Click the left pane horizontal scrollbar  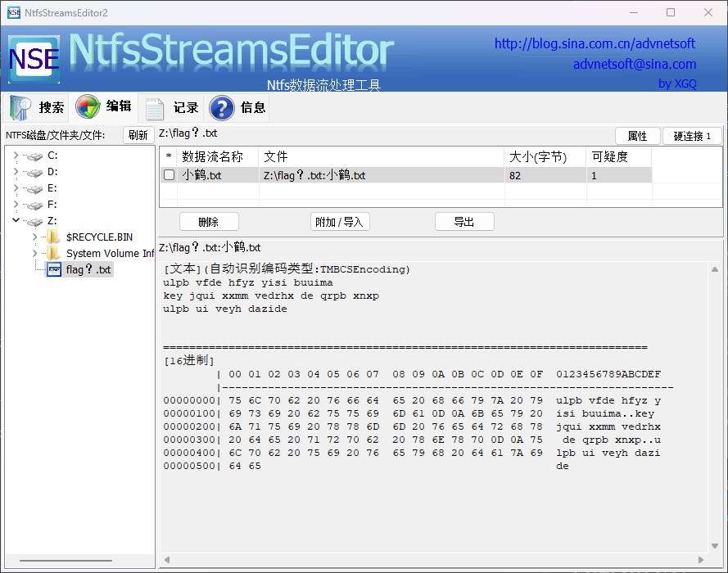pos(77,561)
